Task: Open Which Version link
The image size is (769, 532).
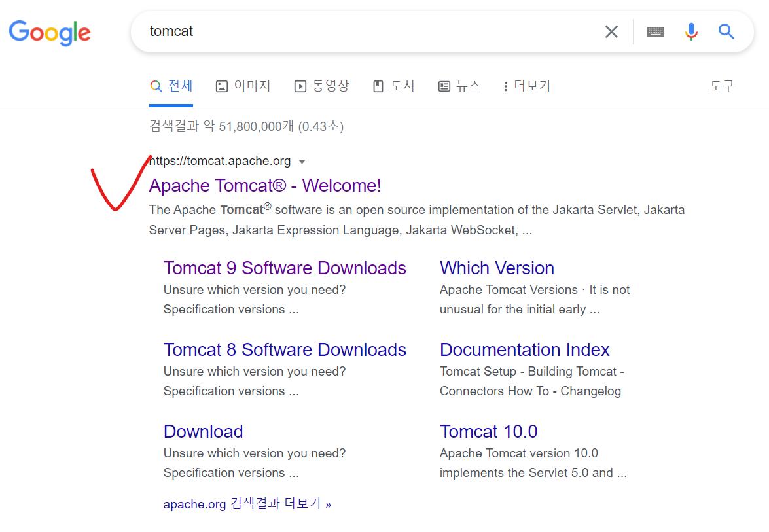Action: 497,268
